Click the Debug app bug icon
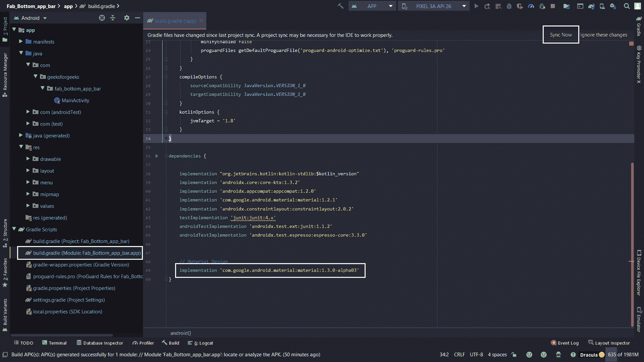644x362 pixels. click(509, 6)
